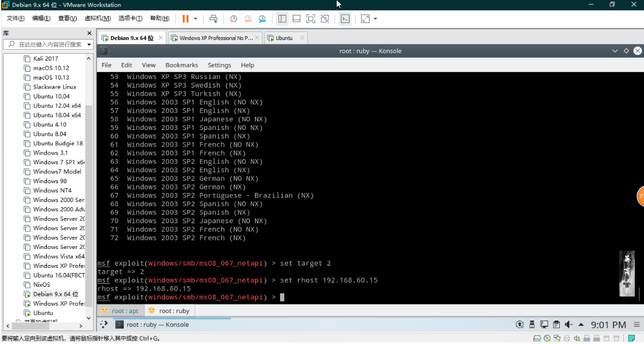The width and height of the screenshot is (644, 344).
Task: Open the KDE application launcher icon
Action: point(104,325)
